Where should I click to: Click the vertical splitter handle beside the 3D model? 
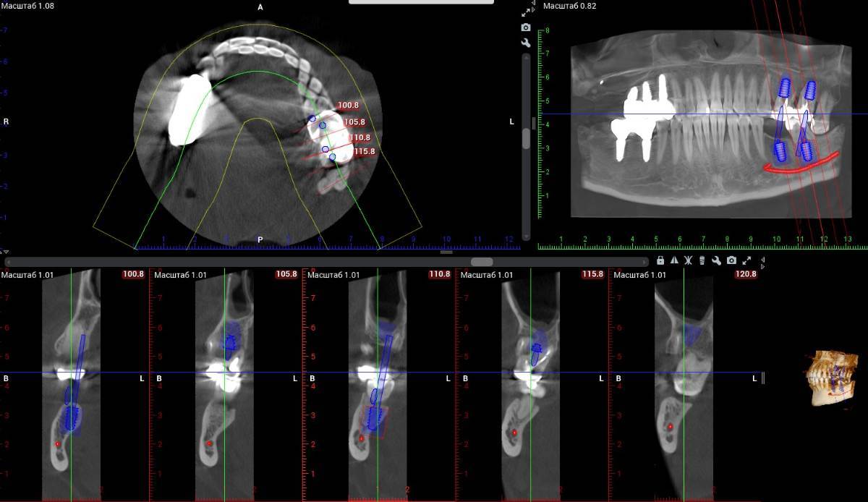[x=763, y=377]
